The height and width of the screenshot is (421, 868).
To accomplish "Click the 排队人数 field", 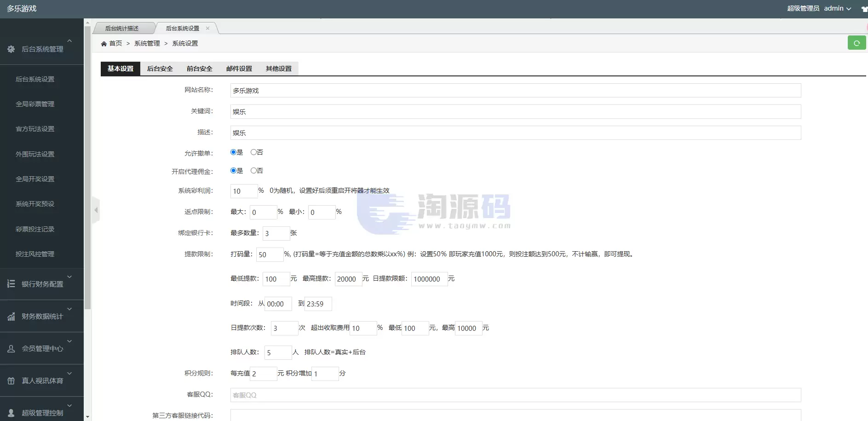I will coord(278,352).
